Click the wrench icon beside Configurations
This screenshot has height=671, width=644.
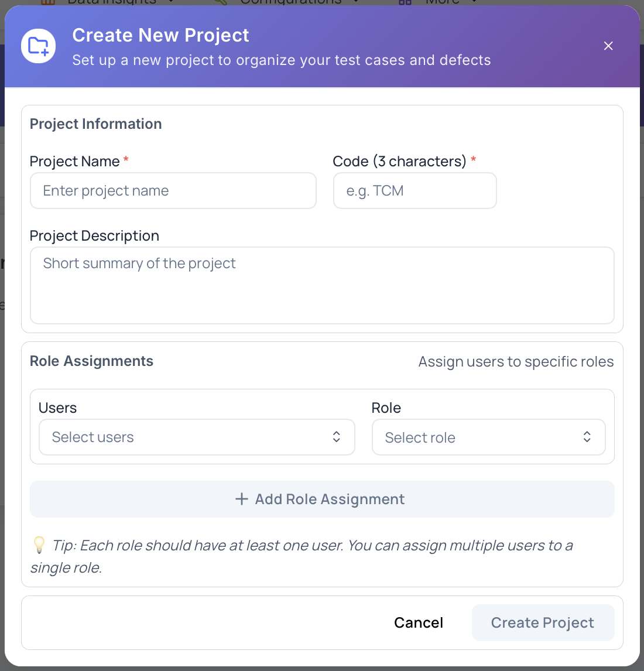coord(221,2)
